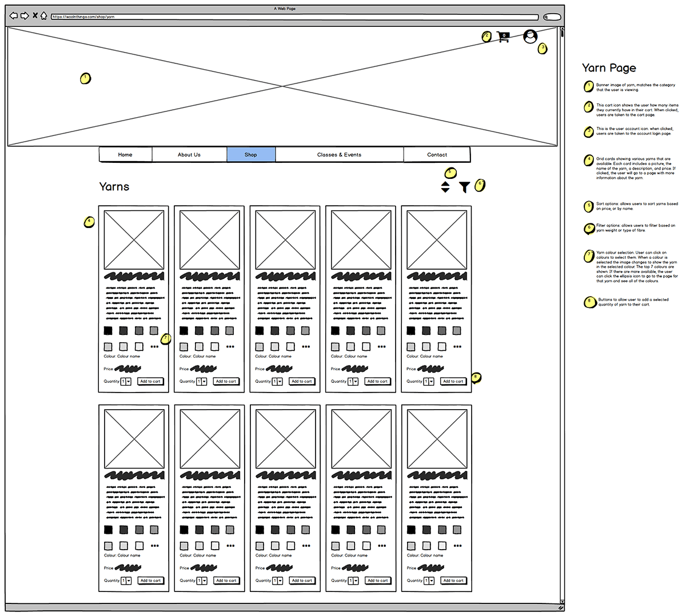Click the browser stop (X) icon

coord(34,15)
